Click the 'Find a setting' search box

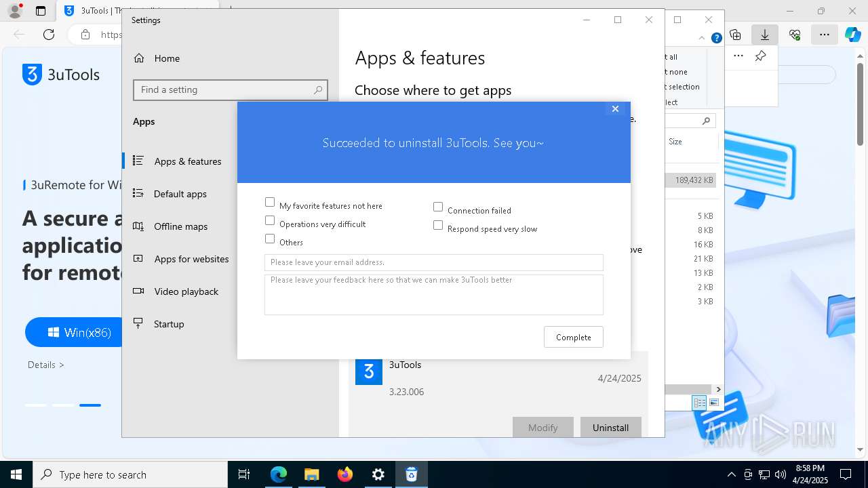point(231,89)
